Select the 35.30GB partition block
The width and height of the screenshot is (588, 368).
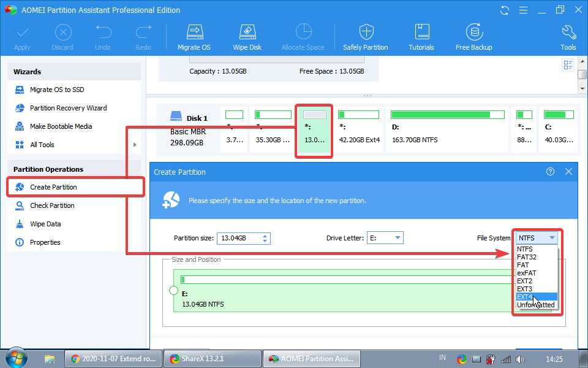click(x=273, y=130)
